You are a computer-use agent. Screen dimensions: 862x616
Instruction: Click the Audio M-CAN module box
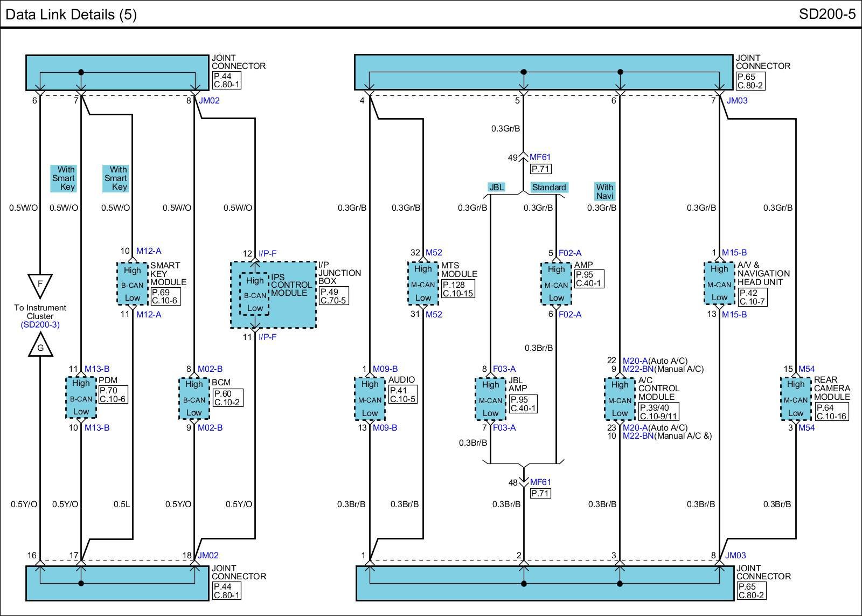(x=370, y=399)
